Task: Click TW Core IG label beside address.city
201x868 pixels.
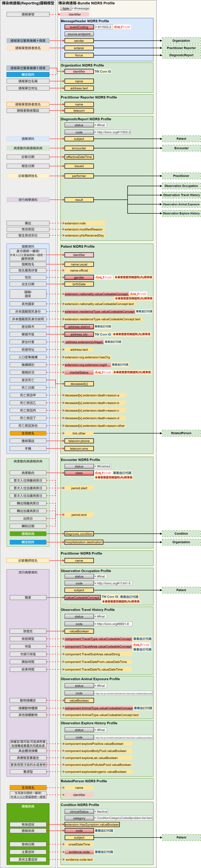Action: click(103, 334)
